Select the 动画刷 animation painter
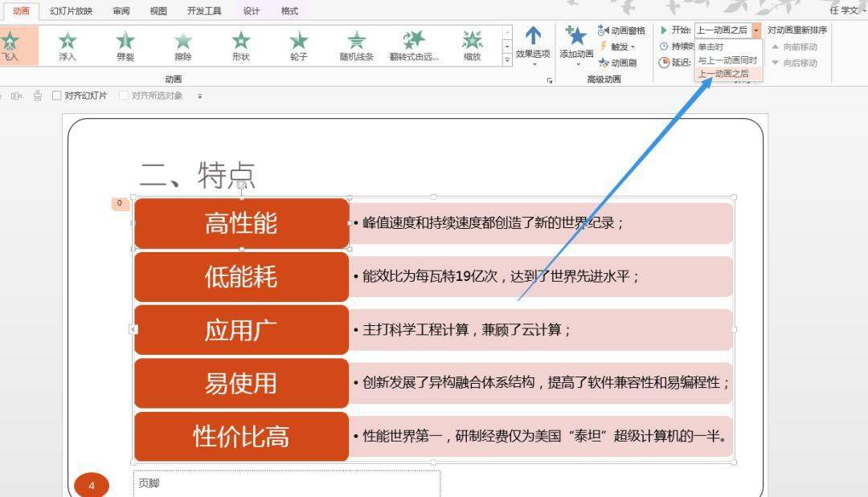Screen dimensions: 868x497 [x=617, y=63]
